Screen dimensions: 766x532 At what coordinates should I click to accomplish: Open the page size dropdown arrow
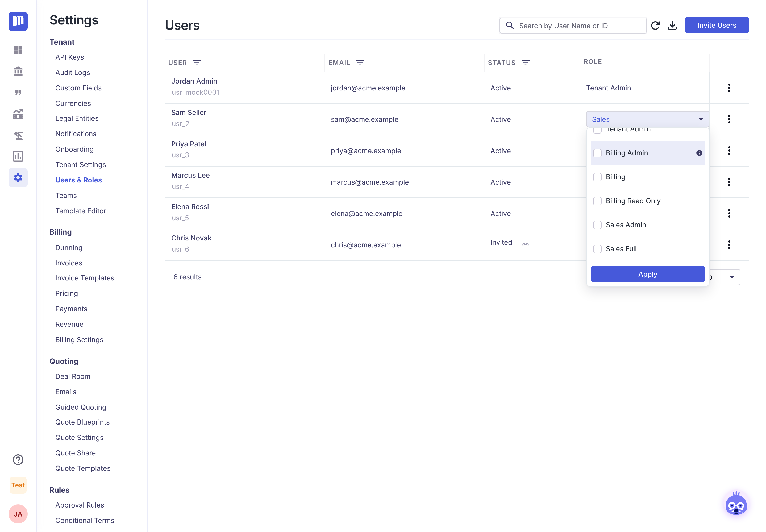(732, 277)
